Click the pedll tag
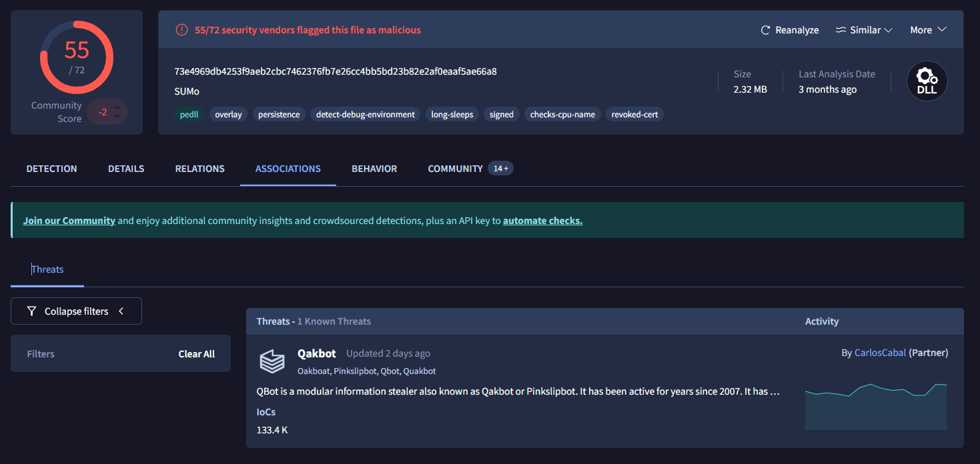This screenshot has height=464, width=980. pos(189,115)
